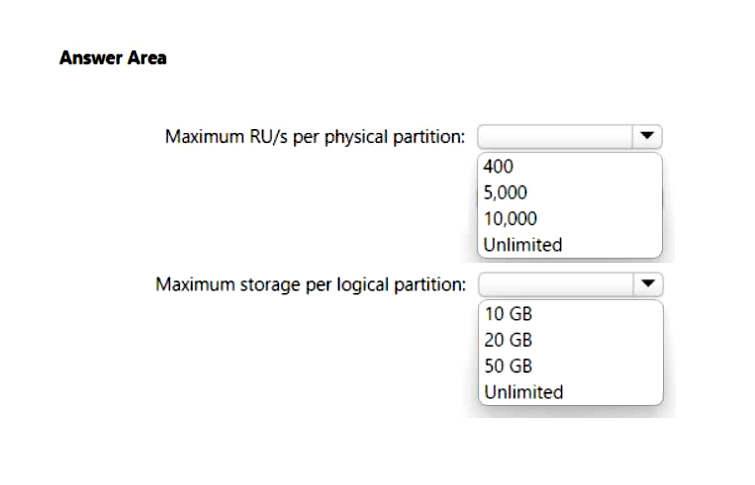Select Unlimited in the storage option list
Viewport: 755px width, 485px height.
(x=523, y=391)
